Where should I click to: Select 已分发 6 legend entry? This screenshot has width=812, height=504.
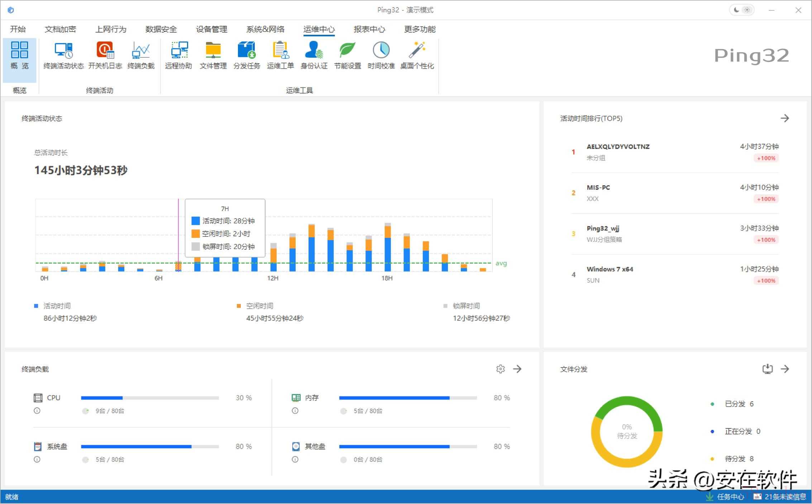(732, 404)
